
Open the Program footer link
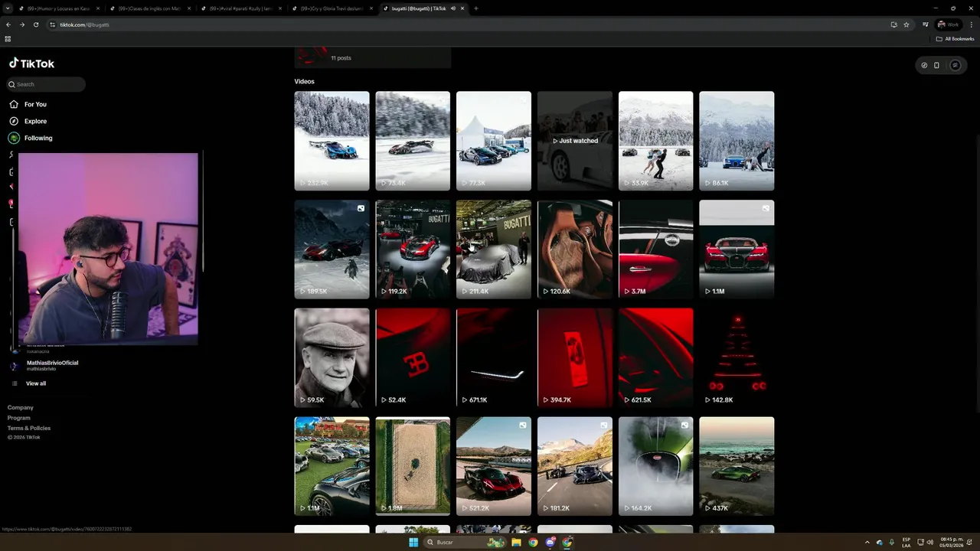tap(19, 418)
